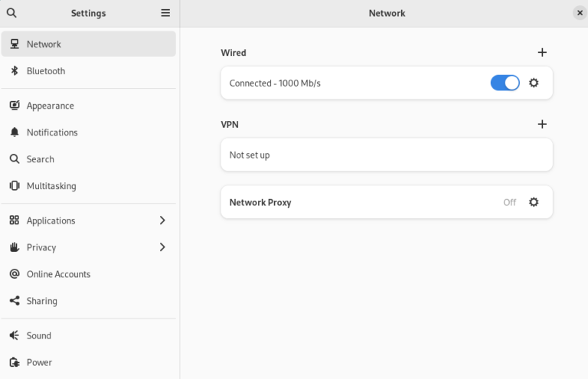Open the Notifications settings panel
The height and width of the screenshot is (379, 588).
click(x=52, y=132)
